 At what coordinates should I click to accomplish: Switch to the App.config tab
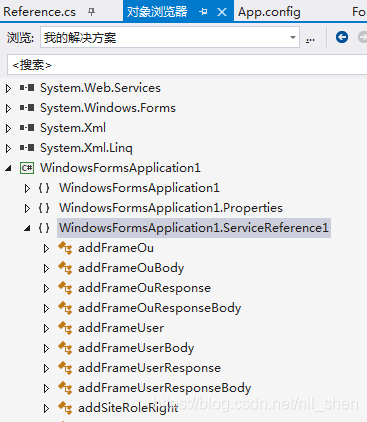point(269,12)
